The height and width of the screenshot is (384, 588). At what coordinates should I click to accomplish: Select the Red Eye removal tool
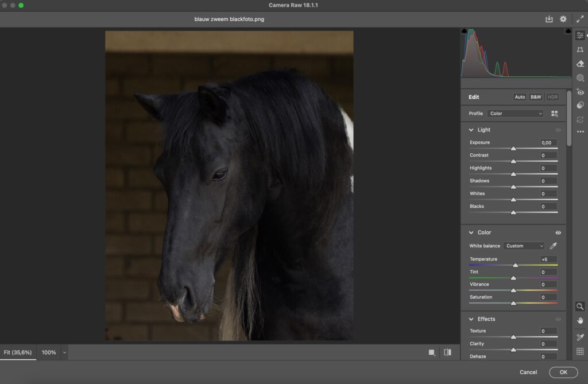click(580, 92)
